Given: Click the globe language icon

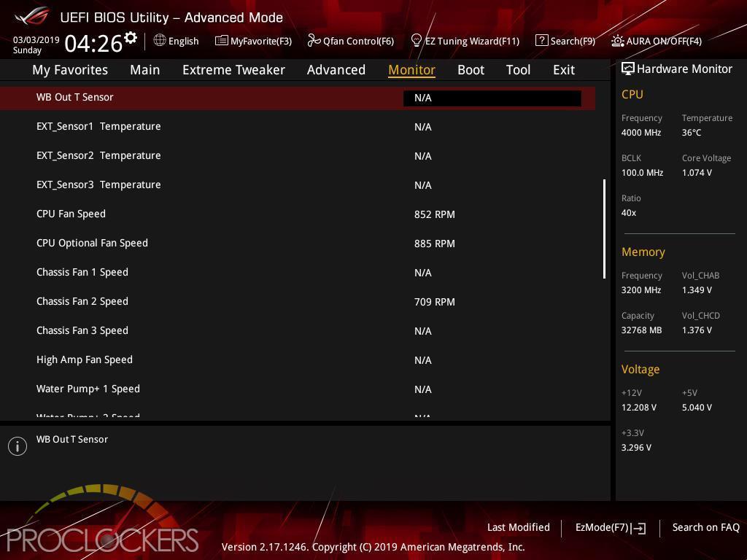Looking at the screenshot, I should (x=160, y=41).
